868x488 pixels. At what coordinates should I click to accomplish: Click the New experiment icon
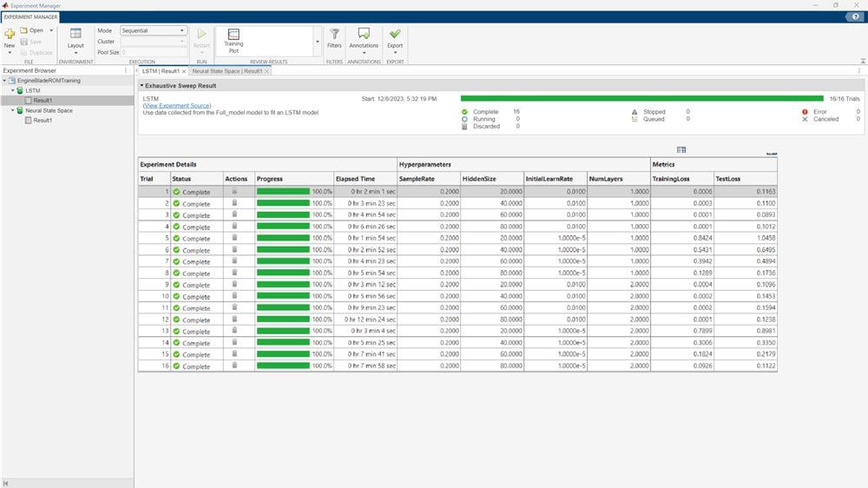pyautogui.click(x=10, y=34)
